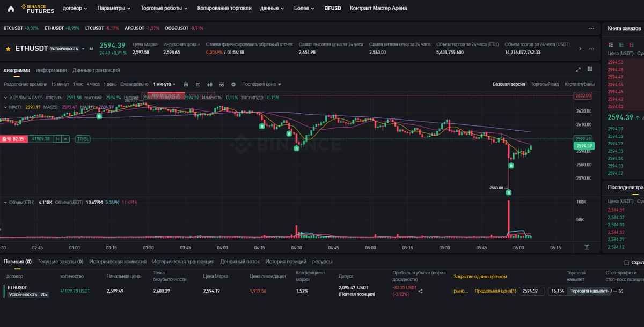The image size is (644, 327).
Task: Click the chart reset-scale icon
Action: (x=587, y=247)
